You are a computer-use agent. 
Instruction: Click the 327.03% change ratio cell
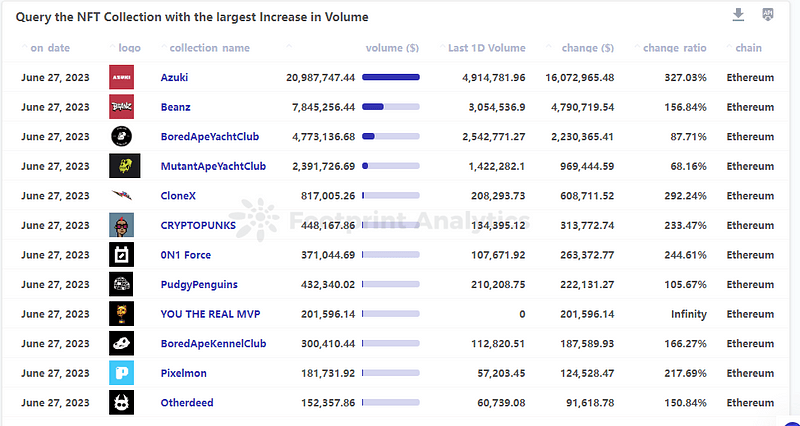(x=685, y=78)
